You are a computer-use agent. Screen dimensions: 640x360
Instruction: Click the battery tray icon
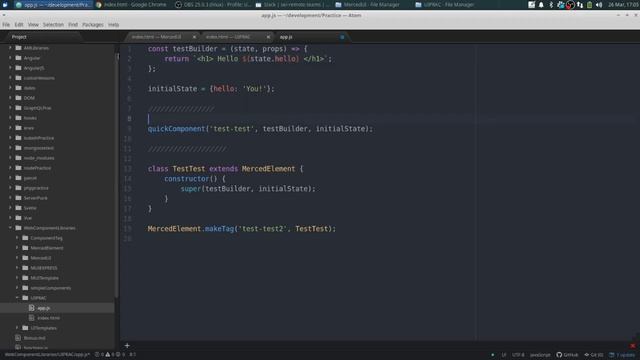pyautogui.click(x=589, y=5)
